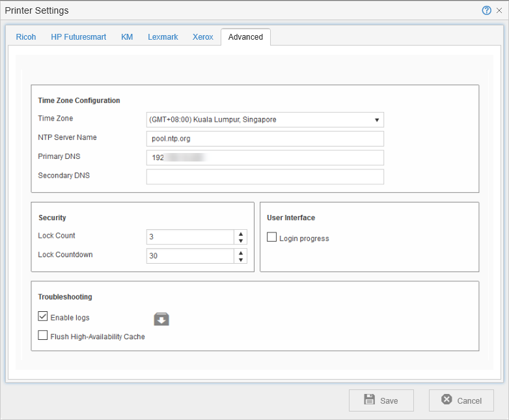Uncheck the Enable logs checkbox
The width and height of the screenshot is (509, 420).
point(43,316)
